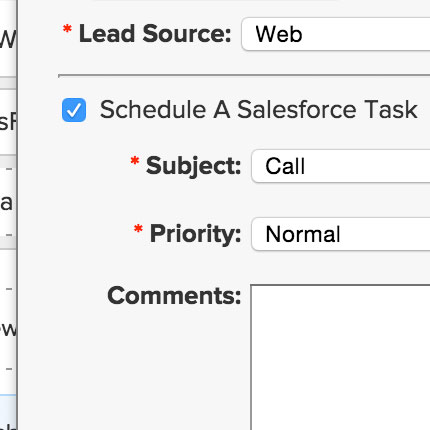Select the Normal value text in Priority
This screenshot has height=430, width=430.
(x=303, y=234)
